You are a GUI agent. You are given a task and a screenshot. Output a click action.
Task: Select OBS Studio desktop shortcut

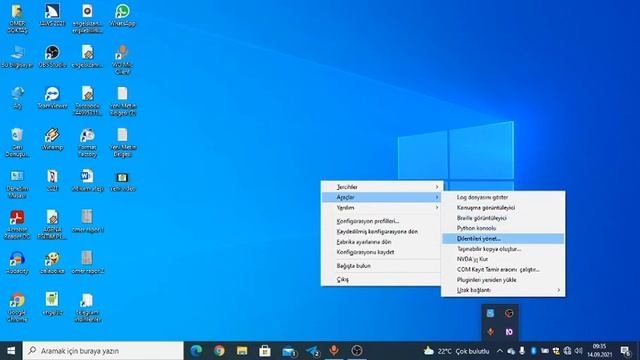52,57
